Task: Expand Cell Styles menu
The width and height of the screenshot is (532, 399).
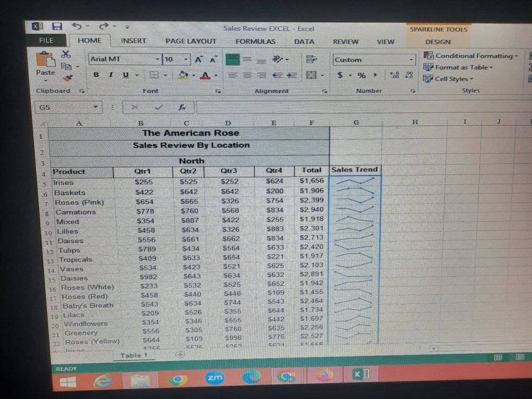Action: tap(448, 79)
